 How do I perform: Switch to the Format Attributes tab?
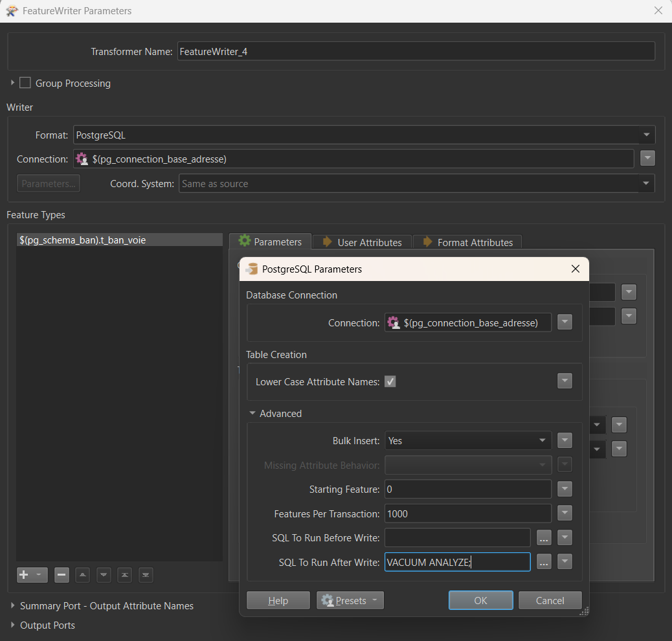tap(467, 242)
